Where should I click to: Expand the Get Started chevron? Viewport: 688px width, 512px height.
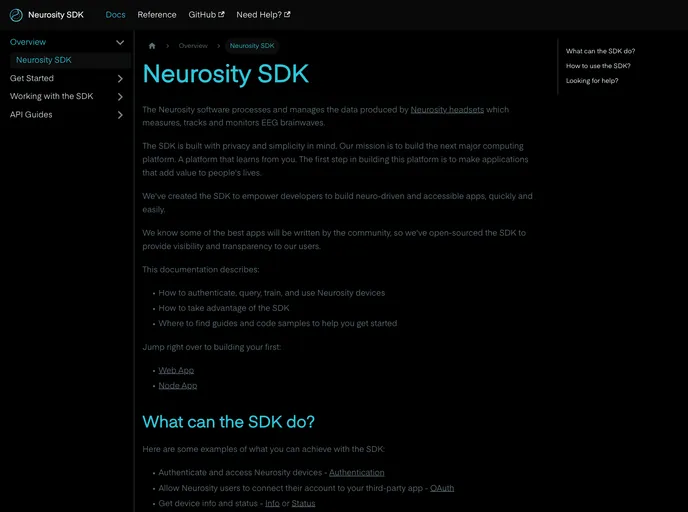point(120,79)
